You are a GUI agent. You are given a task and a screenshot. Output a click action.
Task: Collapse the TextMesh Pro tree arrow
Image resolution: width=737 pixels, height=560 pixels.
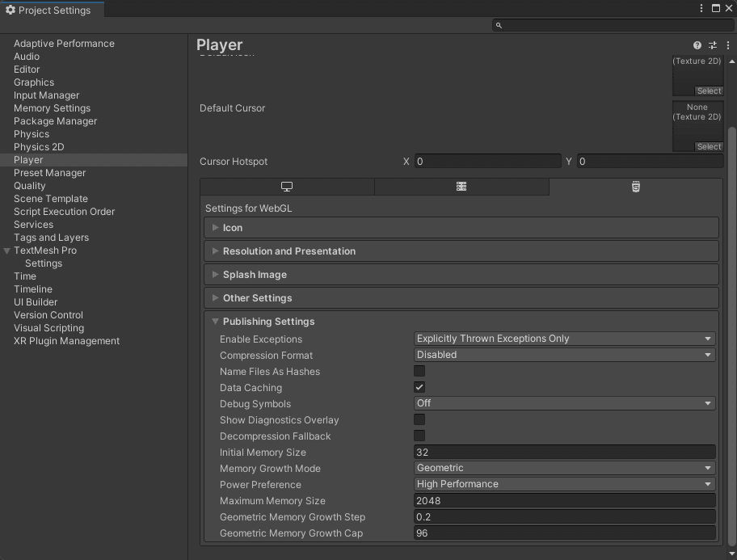coord(6,251)
